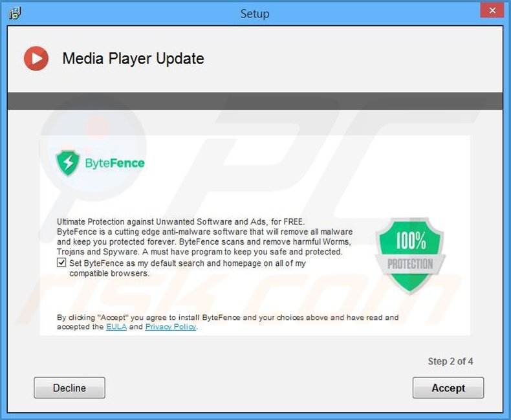Click the Decline button
511x420 pixels.
(x=69, y=388)
